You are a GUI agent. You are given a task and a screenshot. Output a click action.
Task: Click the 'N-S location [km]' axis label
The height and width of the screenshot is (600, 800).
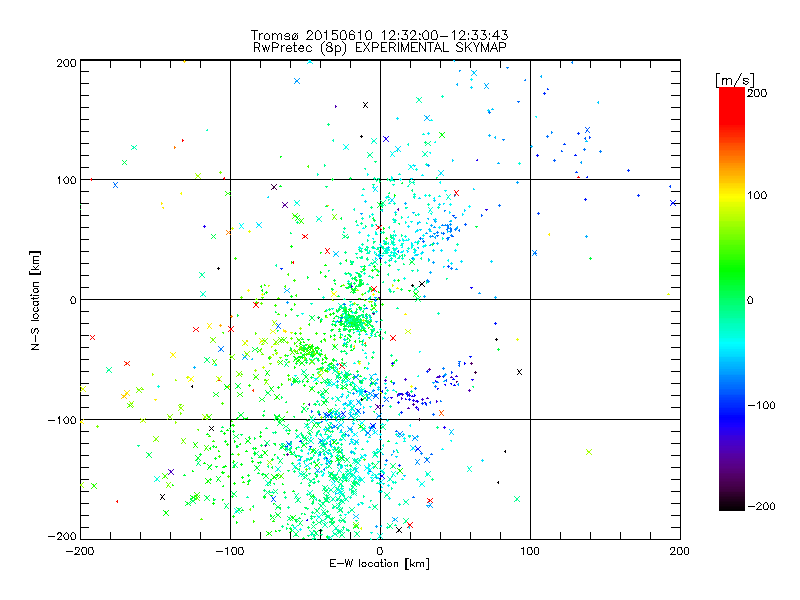point(35,300)
